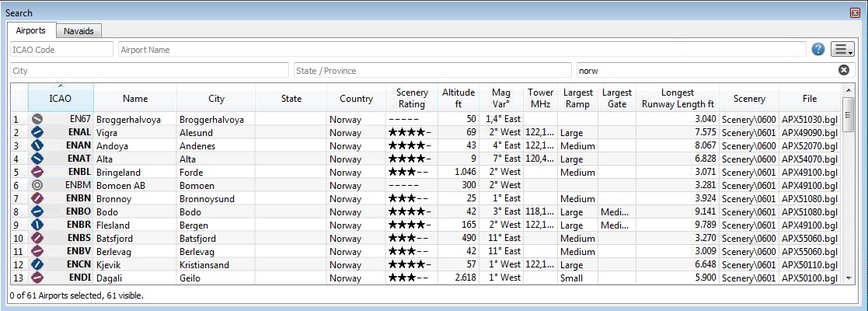Screen dimensions: 868x311
Task: Sort by the Country column header
Action: coord(356,98)
